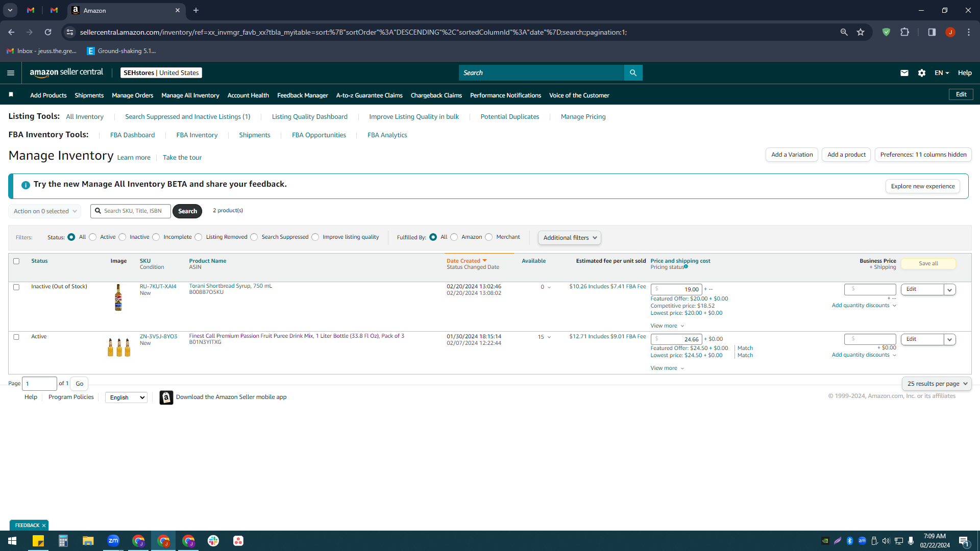Click the Explore new experience button
980x551 pixels.
pyautogui.click(x=922, y=186)
